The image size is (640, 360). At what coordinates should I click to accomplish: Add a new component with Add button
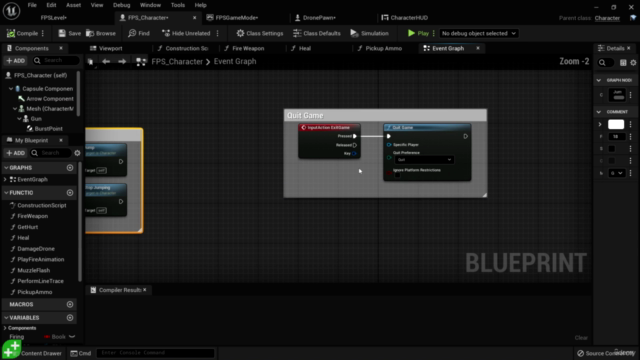pyautogui.click(x=16, y=61)
